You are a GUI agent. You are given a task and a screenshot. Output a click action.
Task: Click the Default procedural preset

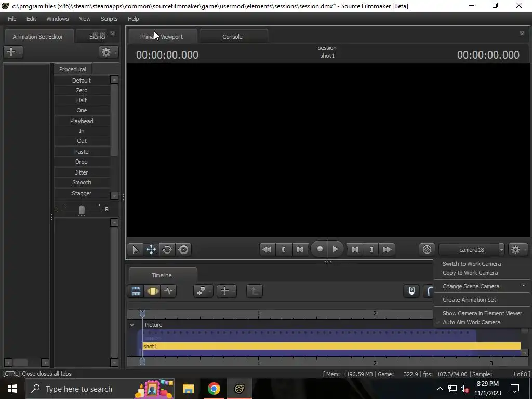(82, 81)
